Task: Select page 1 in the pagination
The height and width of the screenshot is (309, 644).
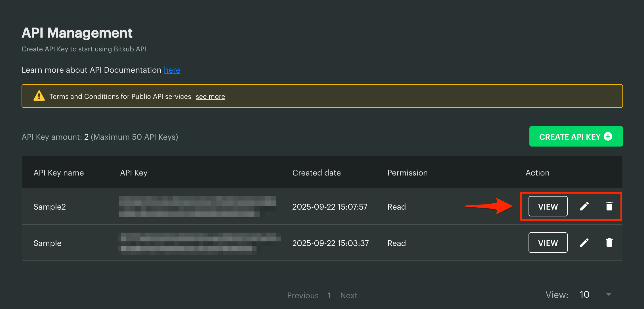Action: click(329, 295)
